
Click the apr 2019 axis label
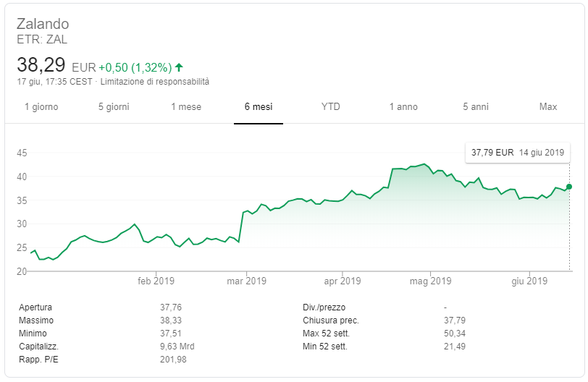coord(343,281)
